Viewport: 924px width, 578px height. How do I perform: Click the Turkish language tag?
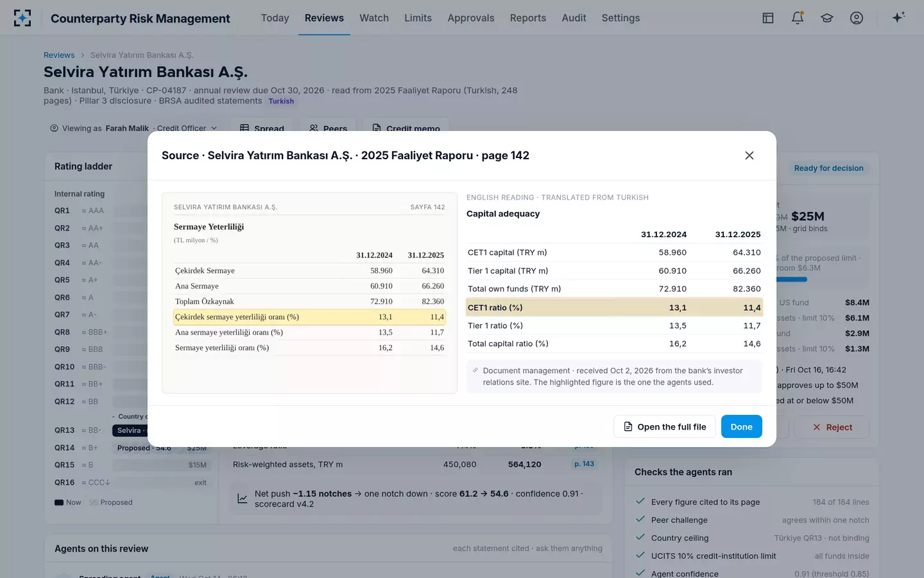[281, 101]
